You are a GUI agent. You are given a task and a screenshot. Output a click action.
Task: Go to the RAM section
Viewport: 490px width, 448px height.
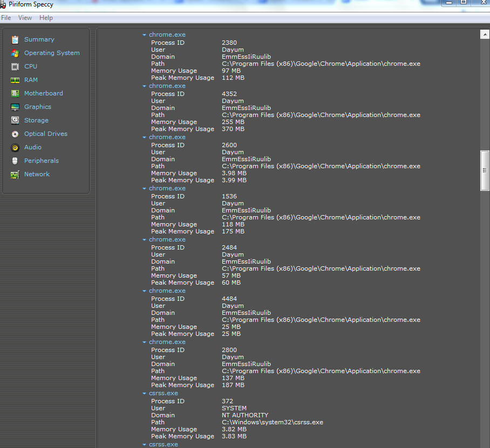coord(31,80)
